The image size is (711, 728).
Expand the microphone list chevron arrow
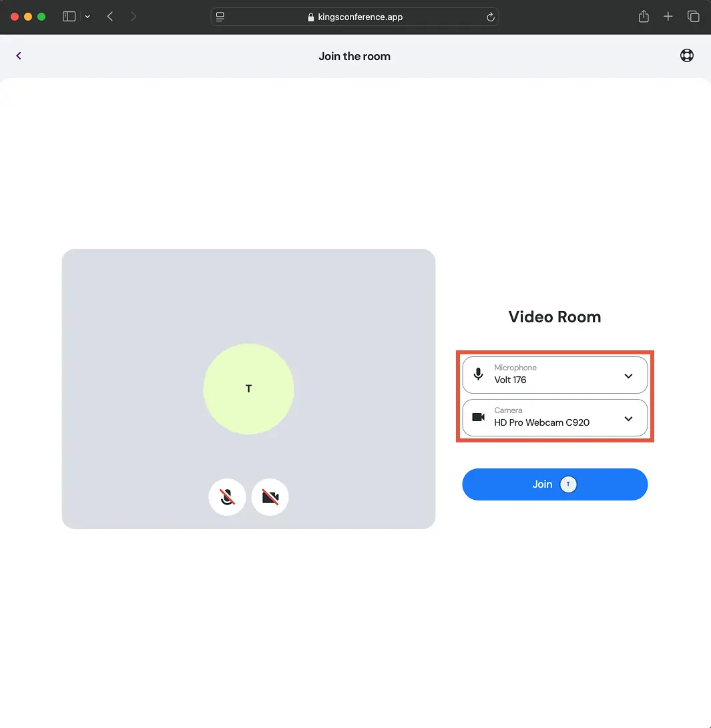coord(628,376)
